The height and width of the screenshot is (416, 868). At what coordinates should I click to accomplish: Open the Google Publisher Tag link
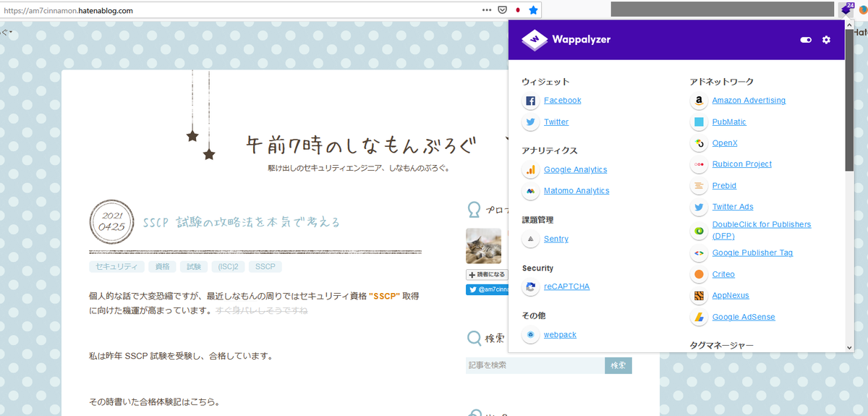coord(752,253)
